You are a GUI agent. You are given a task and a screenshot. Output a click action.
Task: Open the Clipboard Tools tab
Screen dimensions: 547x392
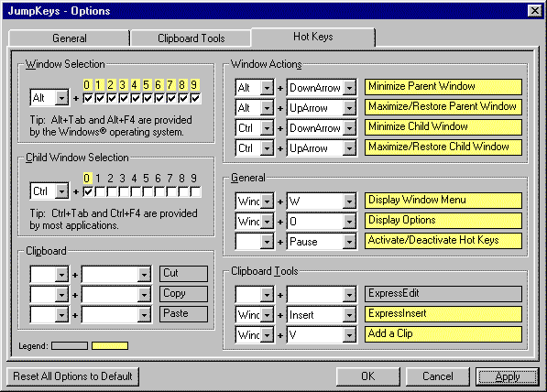click(191, 38)
